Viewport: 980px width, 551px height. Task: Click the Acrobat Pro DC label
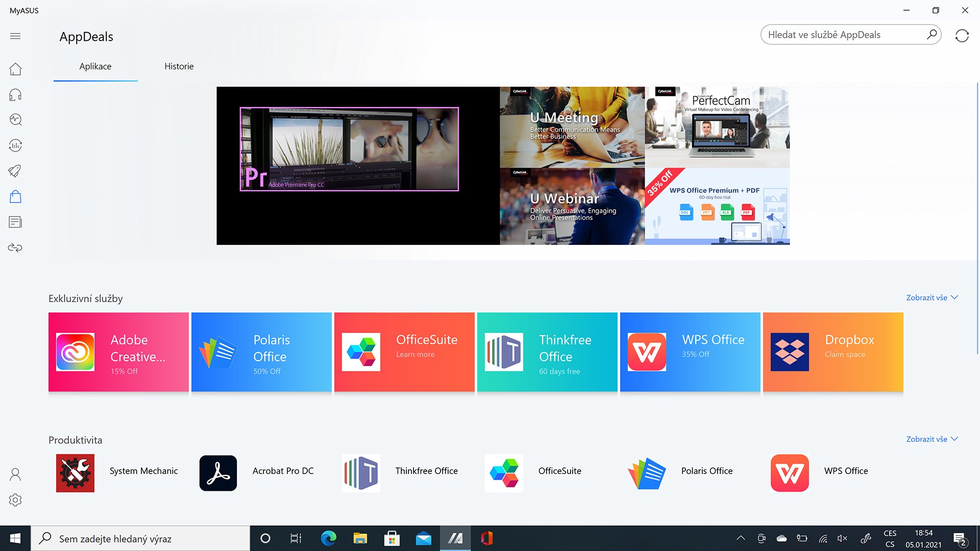pos(283,471)
